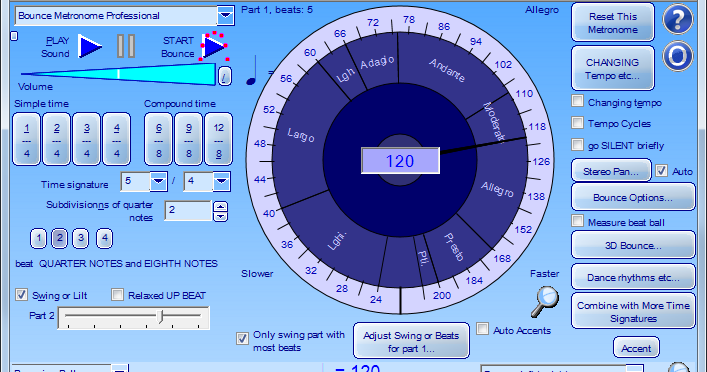
Task: Toggle Swing or Lilt checkbox
Action: point(21,295)
